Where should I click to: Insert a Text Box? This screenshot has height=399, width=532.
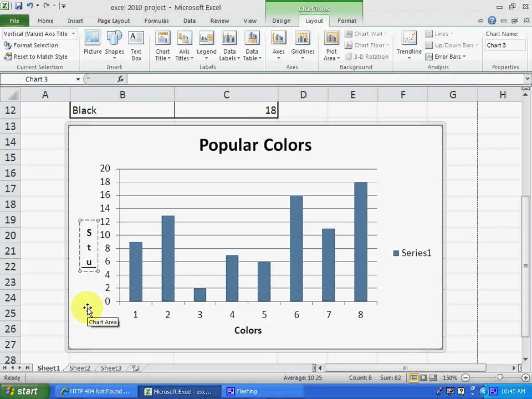tap(136, 45)
